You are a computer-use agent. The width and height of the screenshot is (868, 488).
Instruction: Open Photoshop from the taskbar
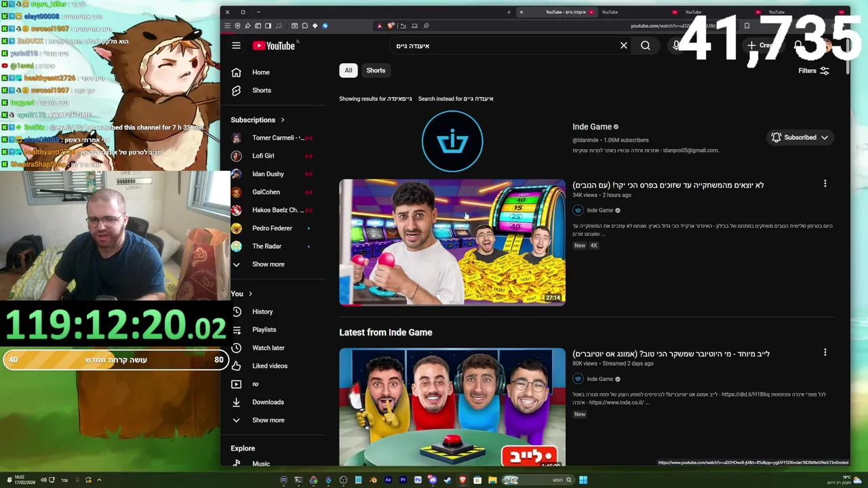pyautogui.click(x=418, y=480)
